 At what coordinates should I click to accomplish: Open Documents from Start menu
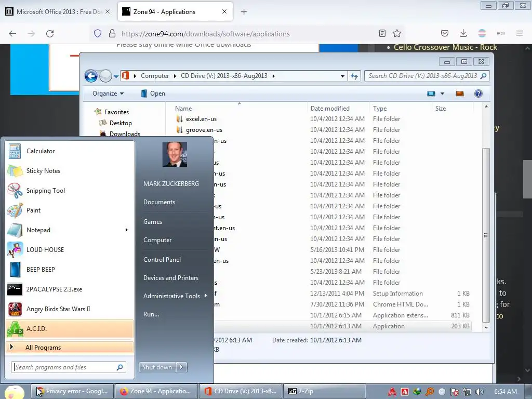pyautogui.click(x=159, y=202)
